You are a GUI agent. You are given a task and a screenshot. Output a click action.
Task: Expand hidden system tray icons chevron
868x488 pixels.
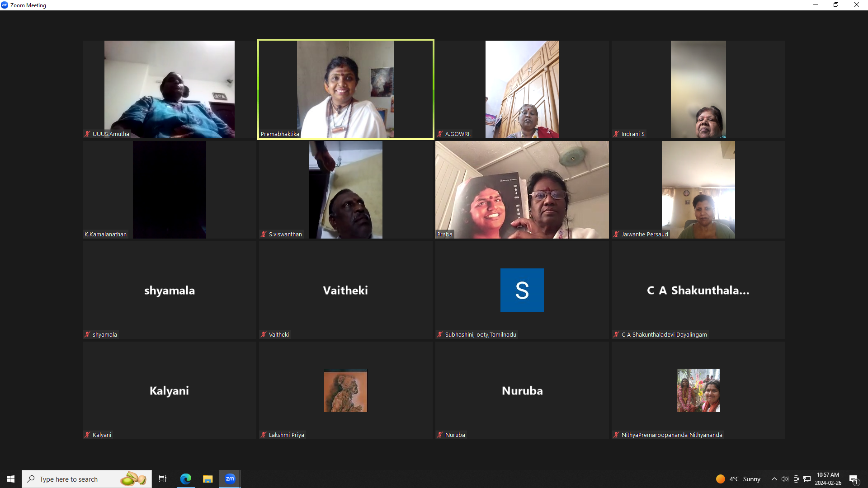pyautogui.click(x=774, y=479)
